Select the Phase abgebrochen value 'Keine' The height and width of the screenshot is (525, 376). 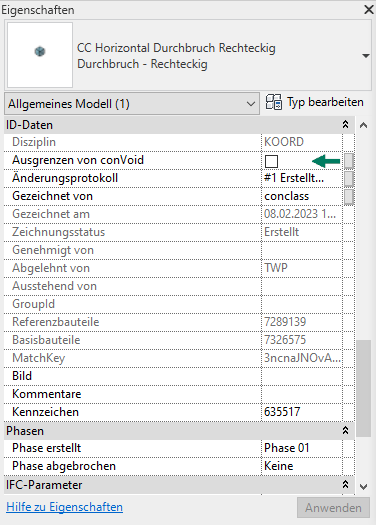tap(279, 466)
